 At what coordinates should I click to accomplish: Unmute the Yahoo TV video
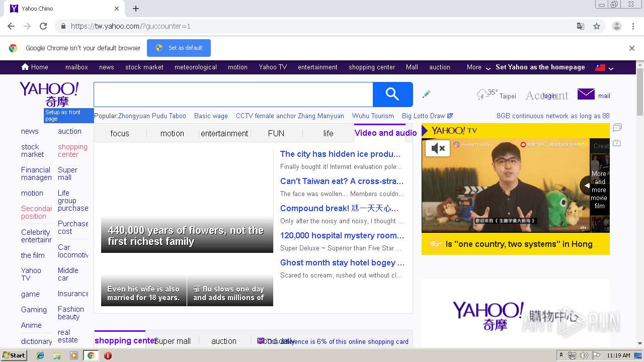tap(438, 148)
